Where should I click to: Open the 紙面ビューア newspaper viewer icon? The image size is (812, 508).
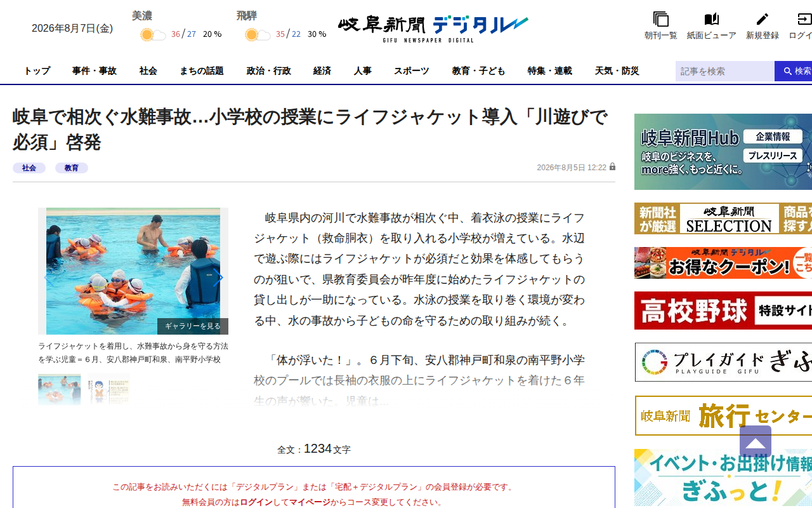tap(712, 20)
